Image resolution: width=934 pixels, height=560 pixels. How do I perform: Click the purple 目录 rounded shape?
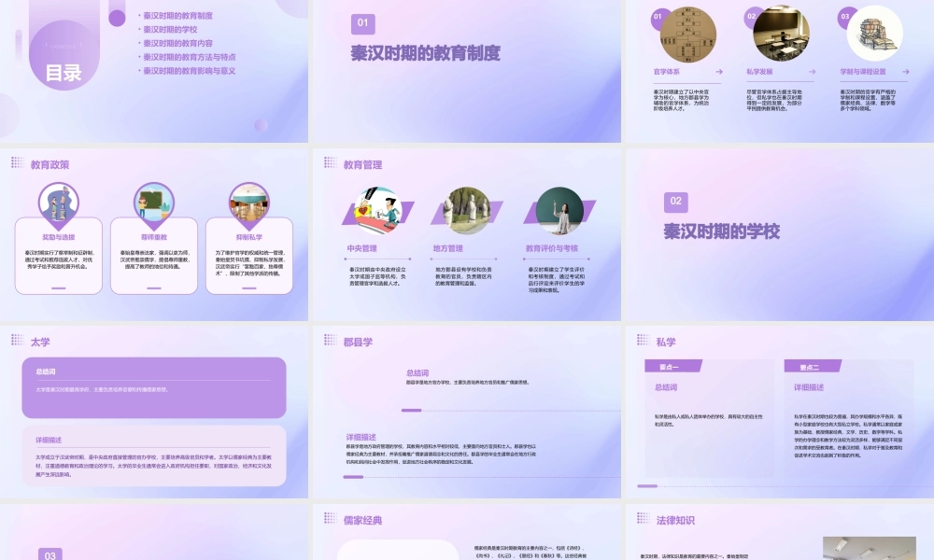(64, 55)
